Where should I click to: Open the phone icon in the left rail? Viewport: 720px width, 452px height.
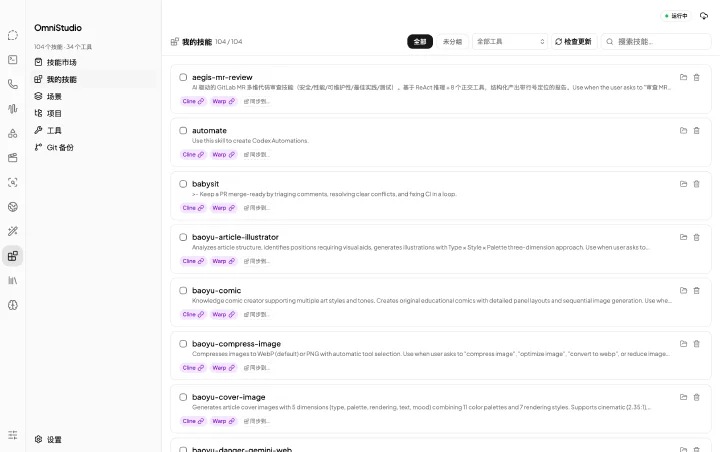[x=13, y=84]
